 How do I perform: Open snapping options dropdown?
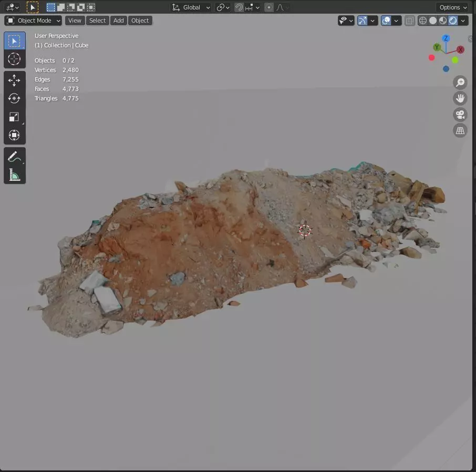(x=253, y=7)
